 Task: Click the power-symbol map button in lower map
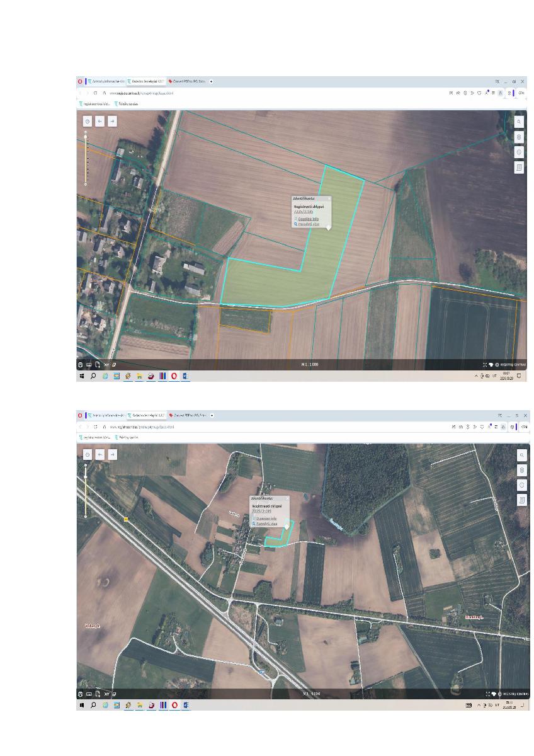87,454
